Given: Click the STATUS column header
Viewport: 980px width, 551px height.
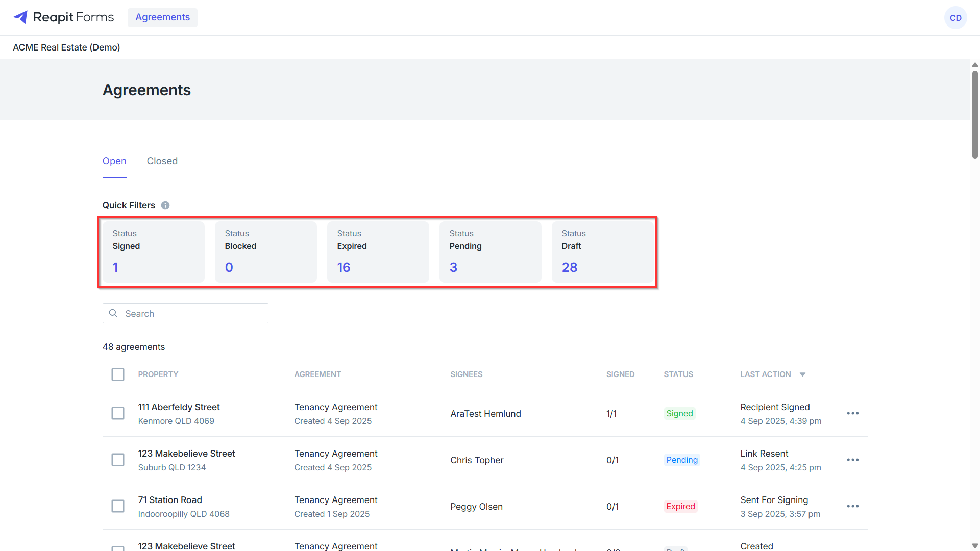Looking at the screenshot, I should point(678,374).
